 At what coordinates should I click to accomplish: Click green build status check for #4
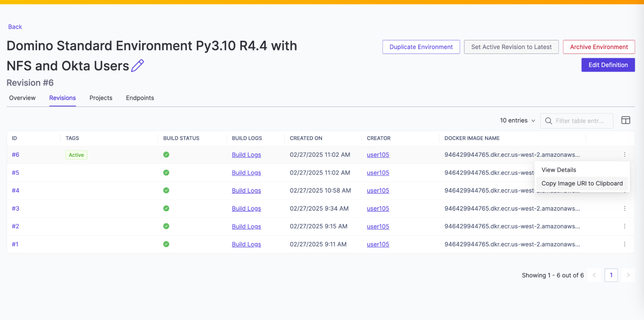coord(166,190)
